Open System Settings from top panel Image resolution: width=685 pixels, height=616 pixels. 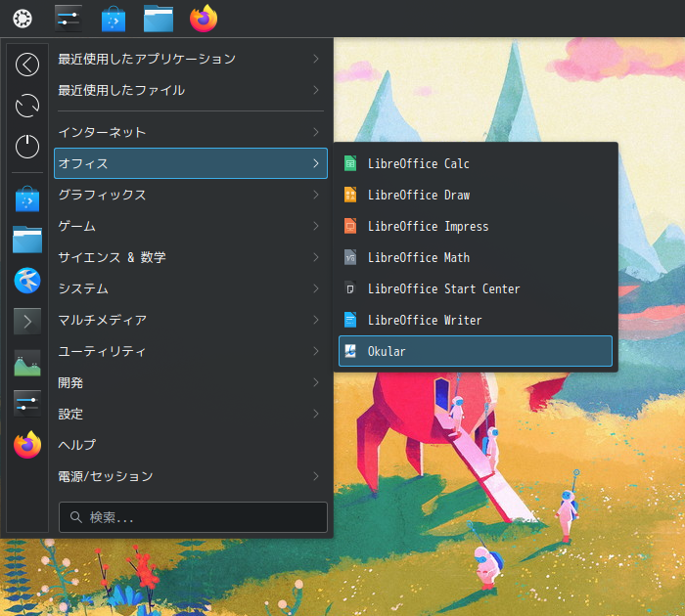tap(68, 19)
